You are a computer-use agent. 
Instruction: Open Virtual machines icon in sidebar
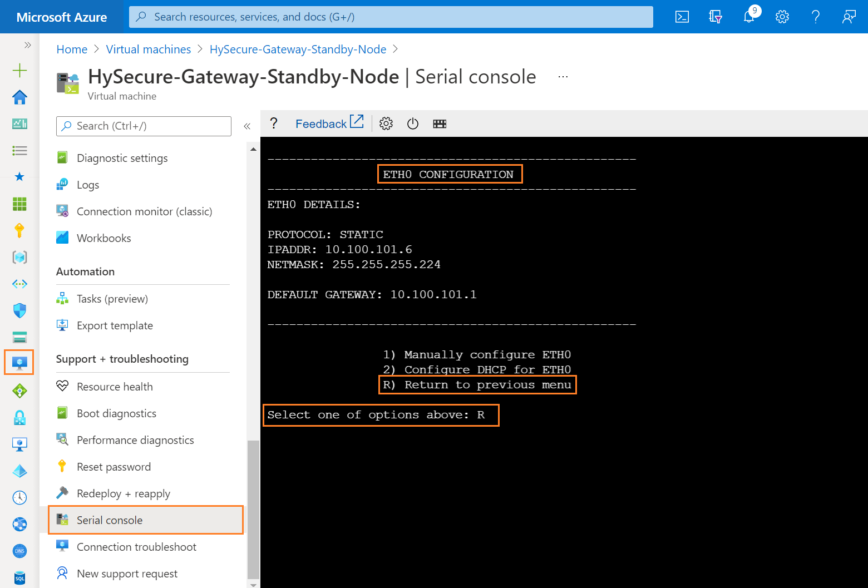(19, 364)
